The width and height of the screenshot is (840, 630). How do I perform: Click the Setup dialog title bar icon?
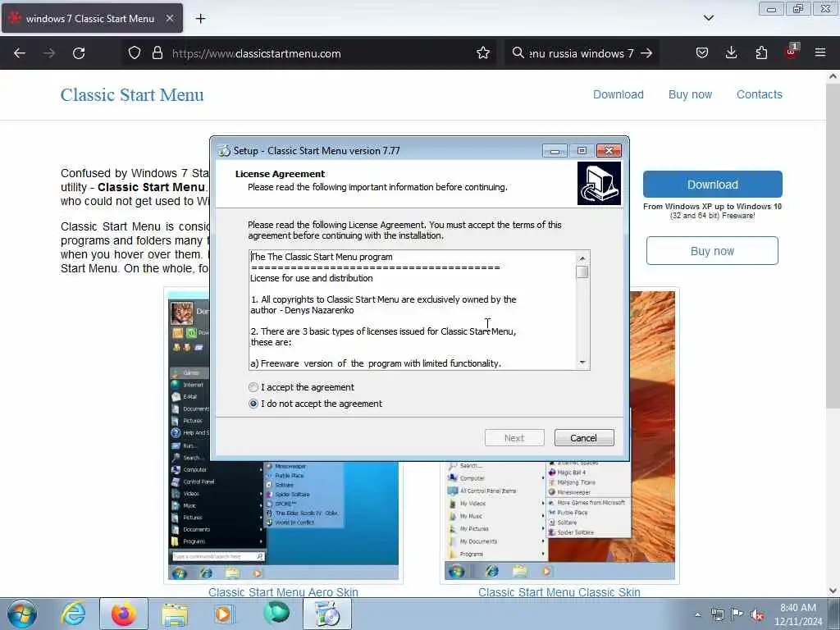(224, 151)
